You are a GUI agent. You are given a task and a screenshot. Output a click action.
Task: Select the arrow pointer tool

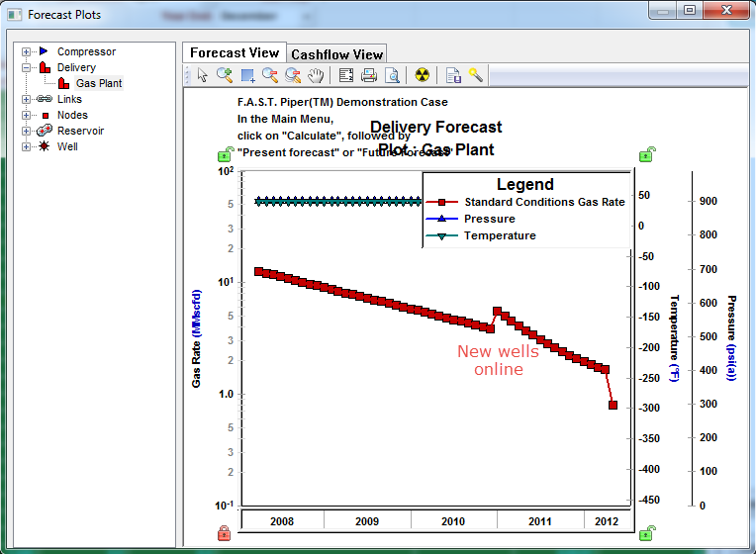tap(203, 74)
